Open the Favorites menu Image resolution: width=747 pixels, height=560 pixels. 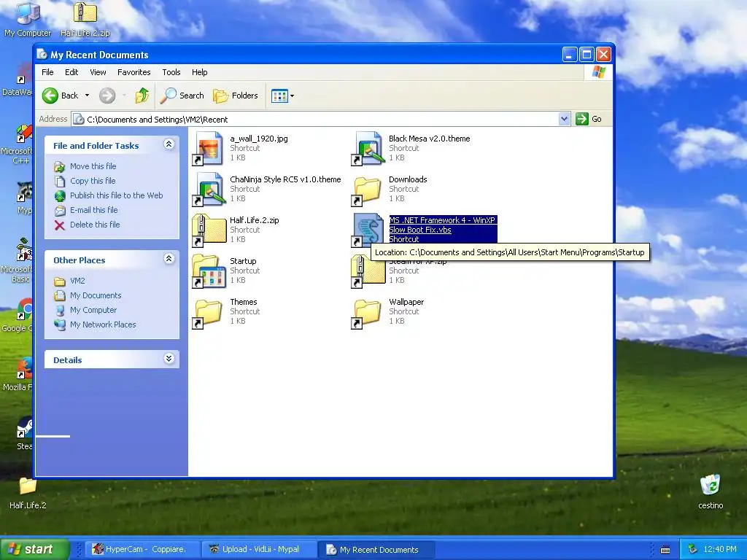pyautogui.click(x=134, y=72)
